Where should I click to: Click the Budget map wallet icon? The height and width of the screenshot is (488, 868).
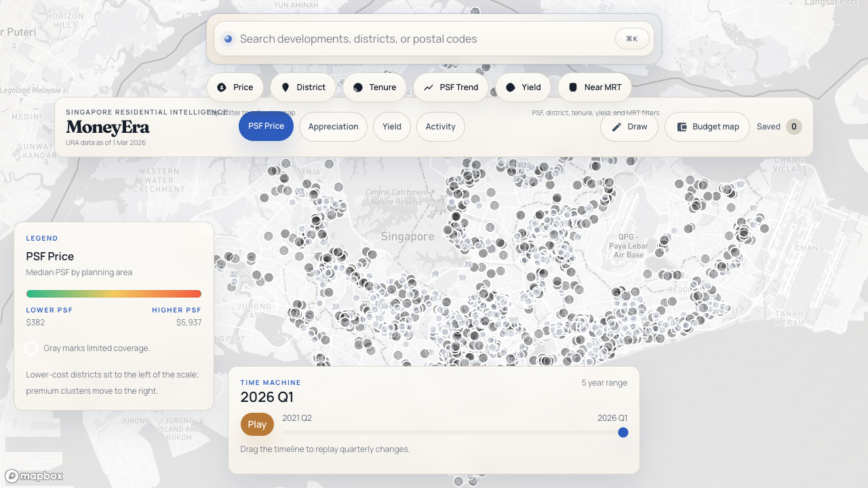tap(682, 127)
